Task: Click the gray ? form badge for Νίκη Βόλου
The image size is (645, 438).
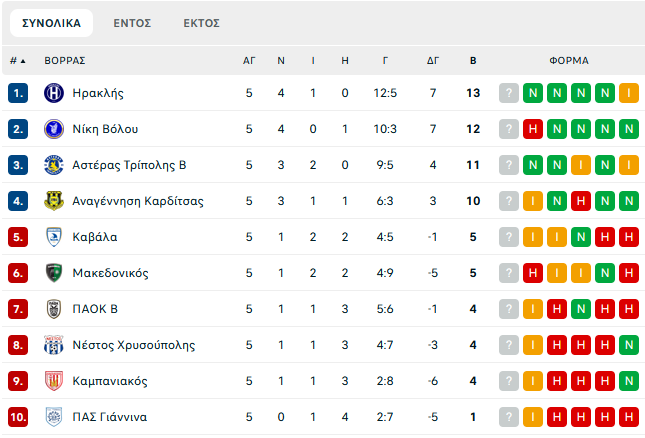Action: click(x=509, y=129)
